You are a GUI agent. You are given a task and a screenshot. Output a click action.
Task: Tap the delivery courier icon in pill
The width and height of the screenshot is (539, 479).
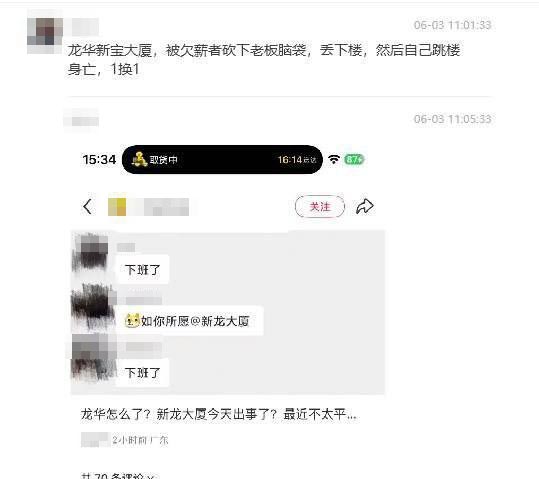(139, 160)
